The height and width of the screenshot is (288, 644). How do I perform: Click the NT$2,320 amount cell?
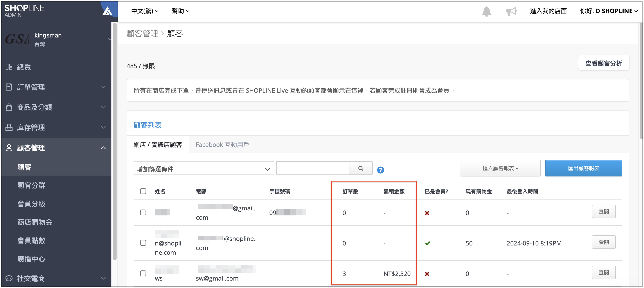point(397,274)
